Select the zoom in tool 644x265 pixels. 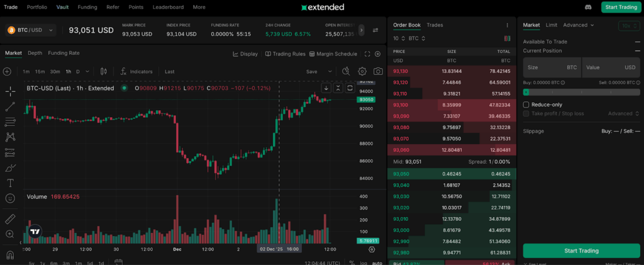pos(10,234)
